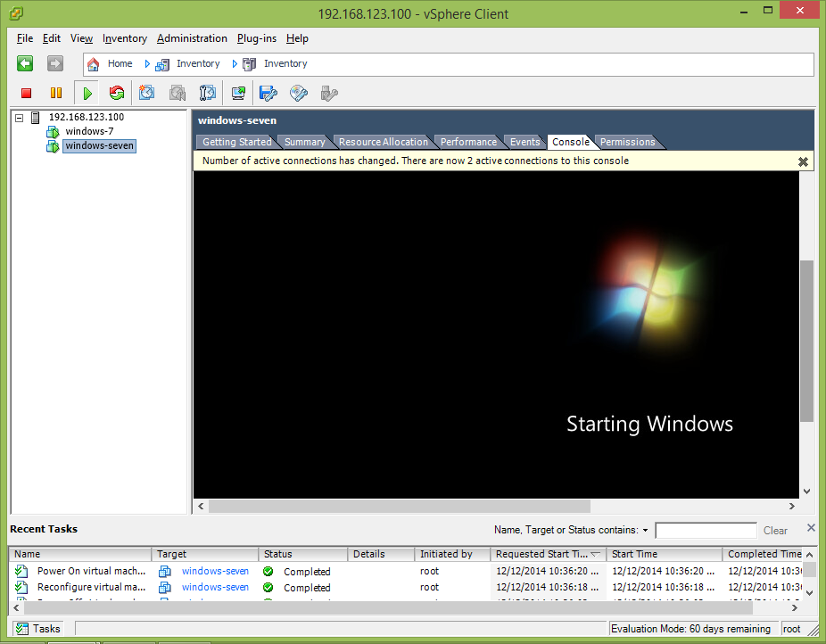Click the Tasks button in the status bar

tap(38, 629)
